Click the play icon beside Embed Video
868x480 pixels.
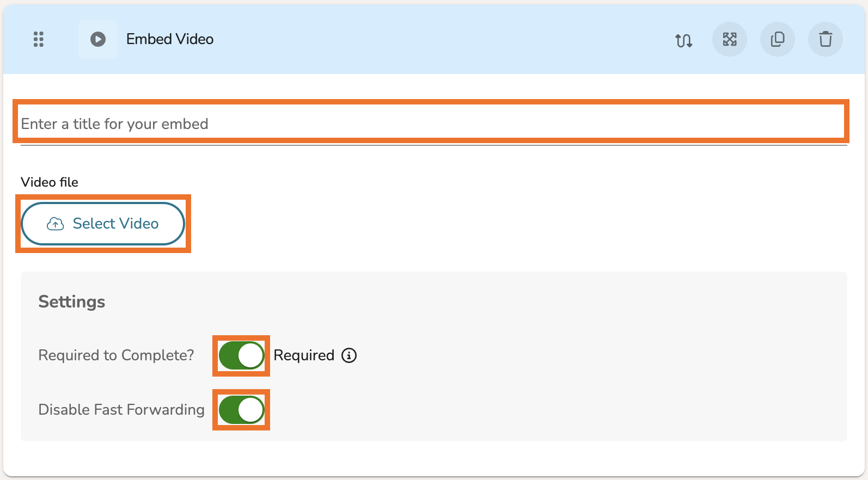(98, 39)
